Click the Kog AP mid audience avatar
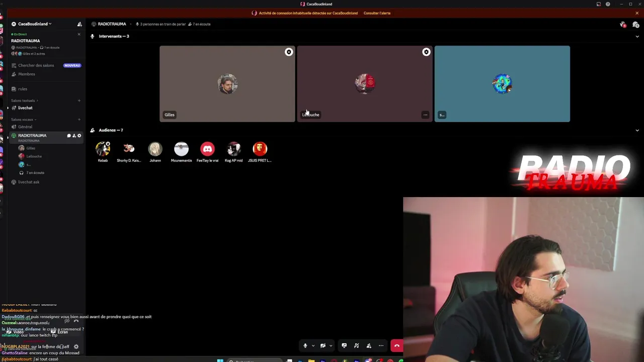The image size is (644, 362). (233, 149)
